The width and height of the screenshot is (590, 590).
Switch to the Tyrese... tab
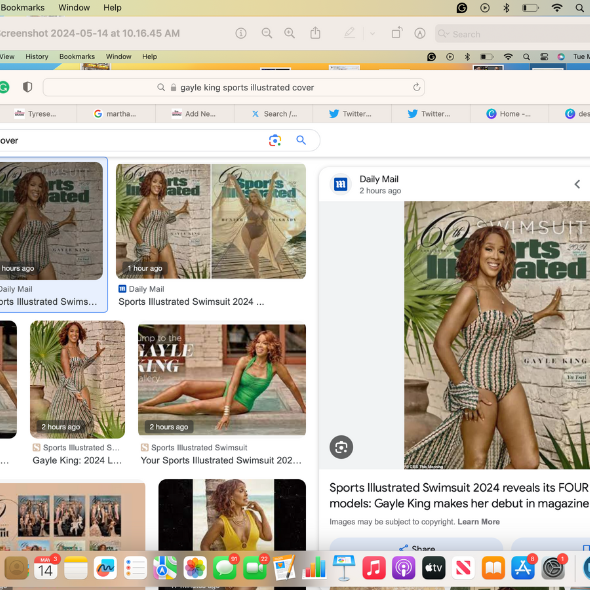(x=35, y=114)
